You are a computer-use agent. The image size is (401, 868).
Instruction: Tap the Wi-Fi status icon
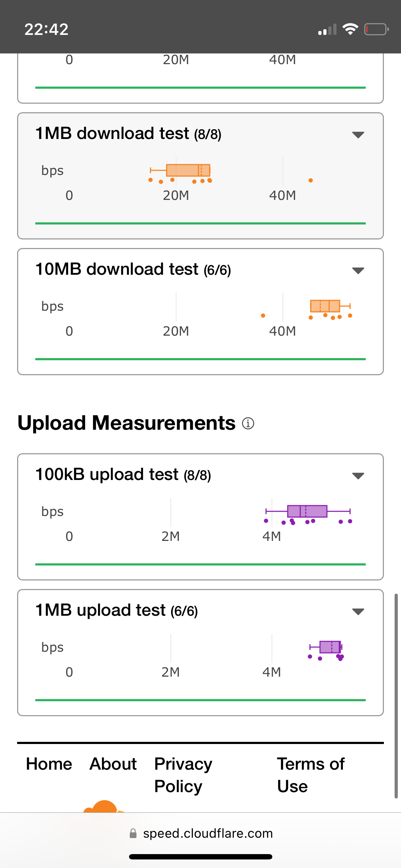350,29
